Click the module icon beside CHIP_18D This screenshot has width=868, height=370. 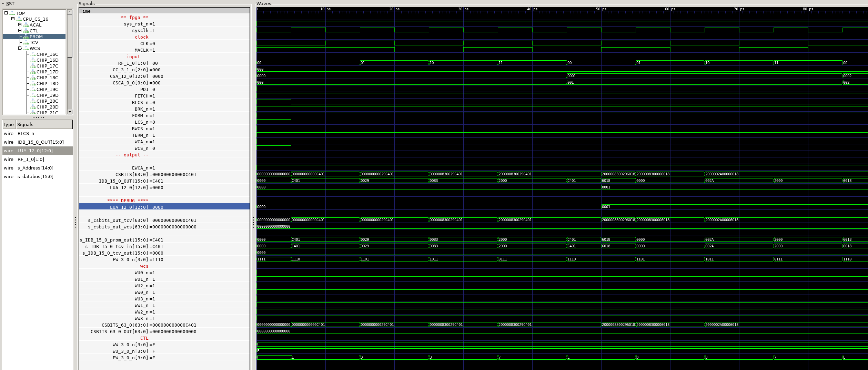coord(33,84)
